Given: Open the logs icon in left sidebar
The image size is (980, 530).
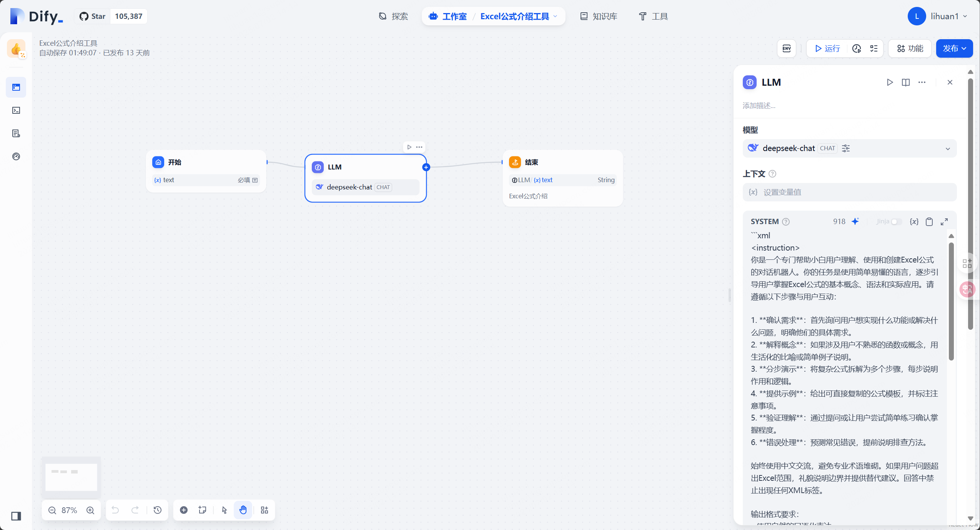Looking at the screenshot, I should (16, 133).
